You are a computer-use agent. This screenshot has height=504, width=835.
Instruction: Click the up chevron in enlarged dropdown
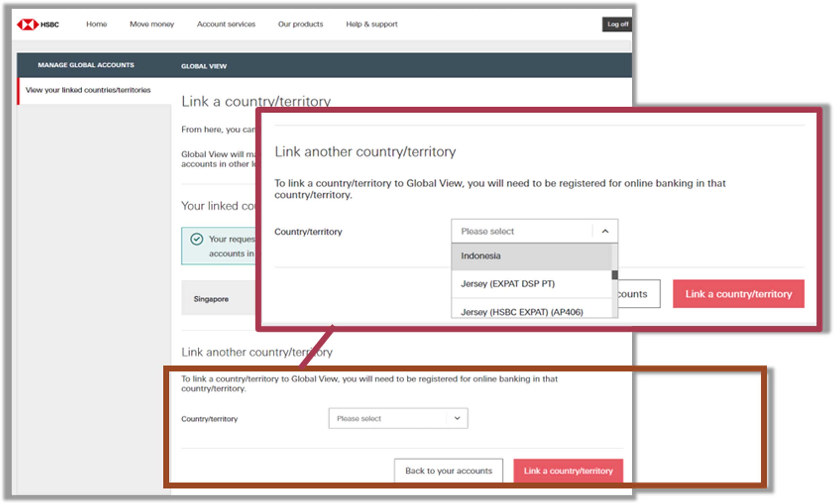click(x=605, y=231)
